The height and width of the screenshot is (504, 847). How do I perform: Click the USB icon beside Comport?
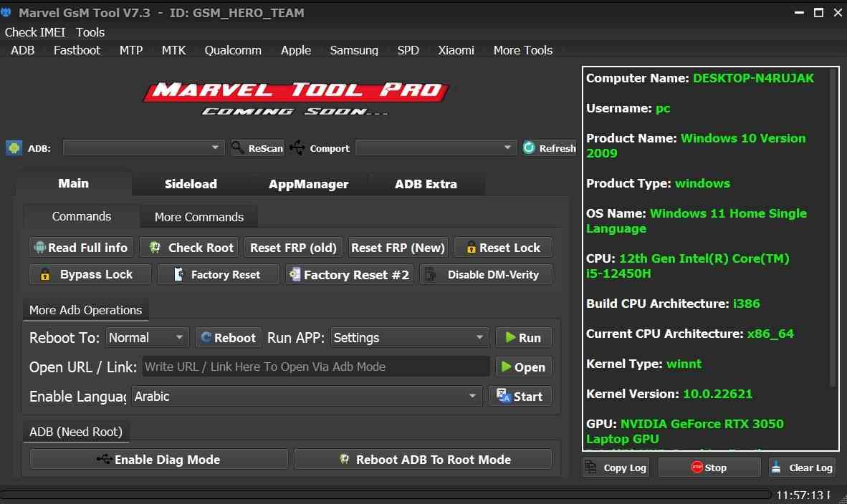tap(297, 147)
